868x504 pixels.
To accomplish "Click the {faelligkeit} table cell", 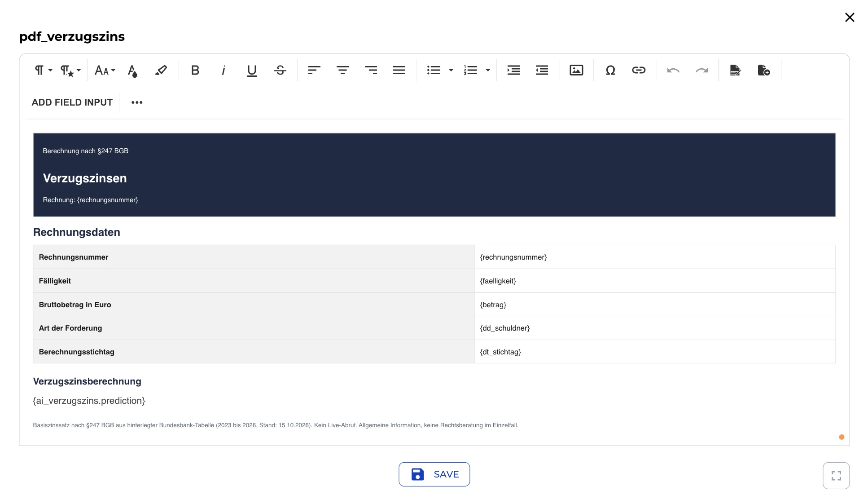I will click(655, 281).
